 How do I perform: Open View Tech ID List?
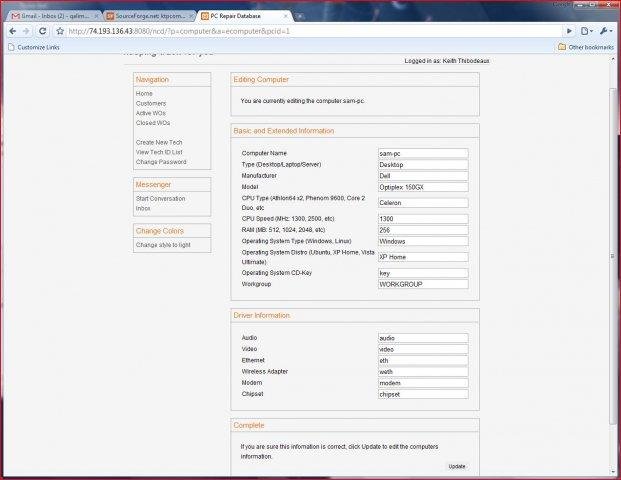[x=159, y=152]
